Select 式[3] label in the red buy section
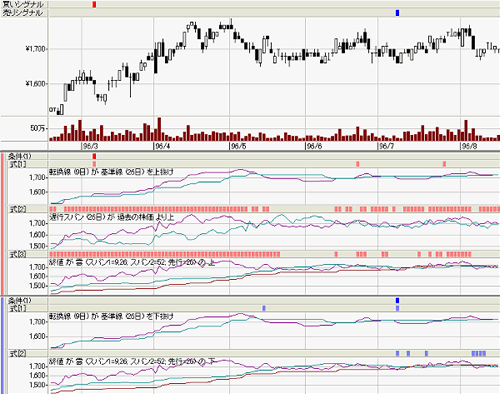The height and width of the screenshot is (394, 500). (18, 254)
